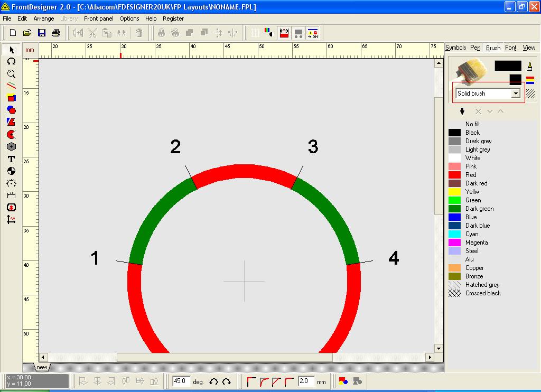Switch to the Pen tab
This screenshot has width=541, height=392.
point(475,48)
